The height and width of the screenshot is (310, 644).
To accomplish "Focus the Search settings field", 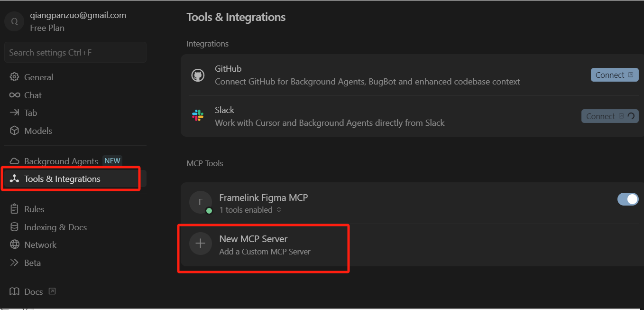I will point(75,52).
